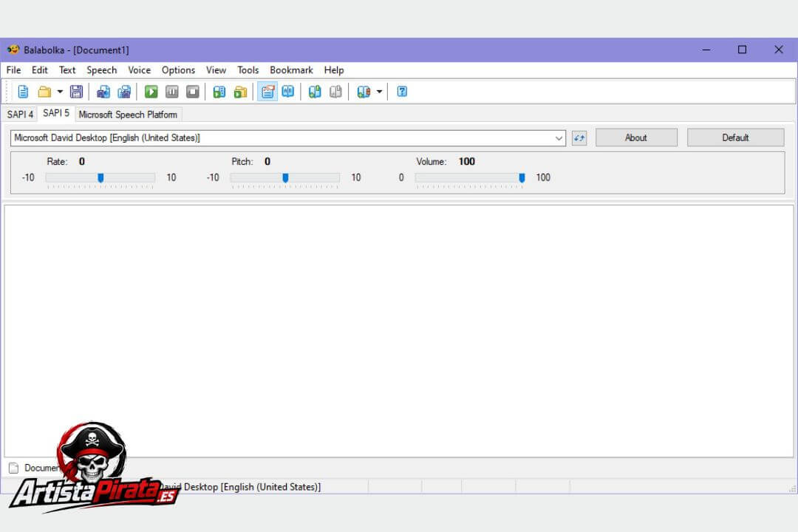Expand the bookmarks dropdown arrow in toolbar
798x532 pixels.
click(x=379, y=92)
